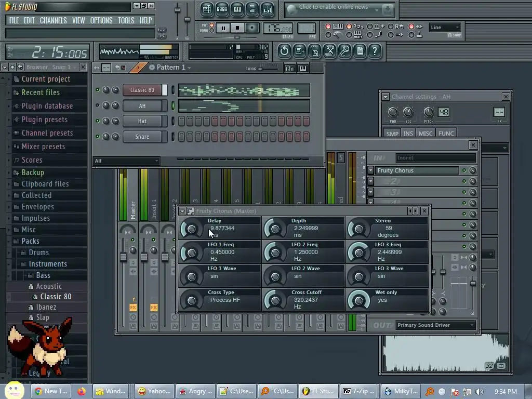The height and width of the screenshot is (399, 532).
Task: Click the help question mark icon
Action: [x=375, y=51]
